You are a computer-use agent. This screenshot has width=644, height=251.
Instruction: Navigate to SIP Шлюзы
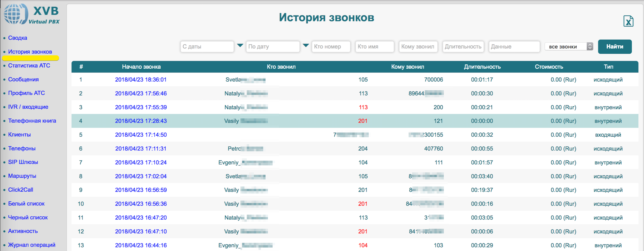[23, 162]
